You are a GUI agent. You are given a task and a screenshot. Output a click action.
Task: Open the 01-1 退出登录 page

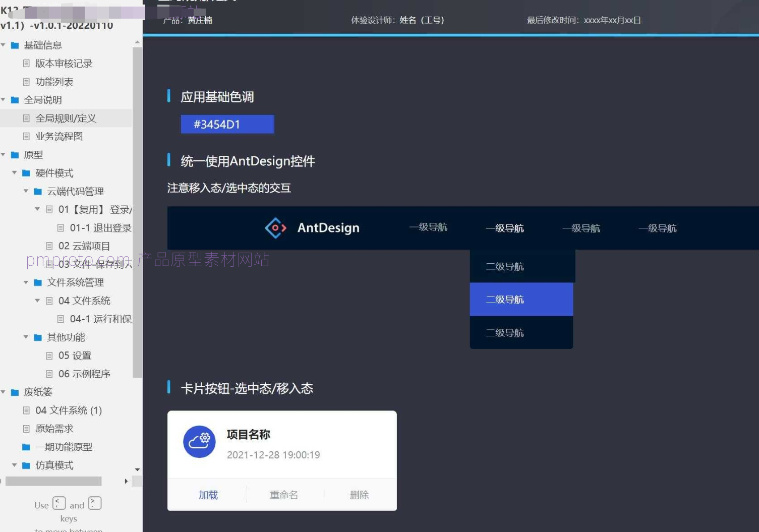click(100, 228)
